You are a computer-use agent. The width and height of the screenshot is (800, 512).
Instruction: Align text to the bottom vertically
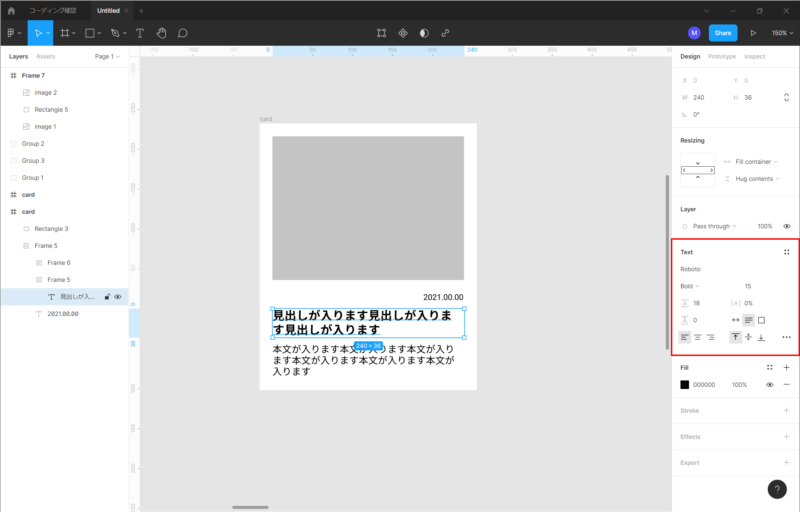(762, 337)
